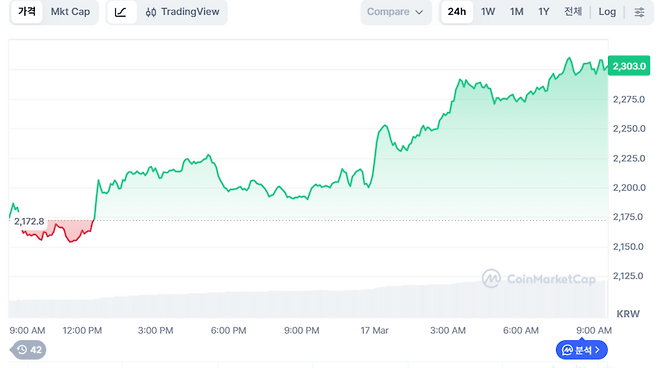This screenshot has width=658, height=368.
Task: Select the 24h time range
Action: (x=457, y=12)
